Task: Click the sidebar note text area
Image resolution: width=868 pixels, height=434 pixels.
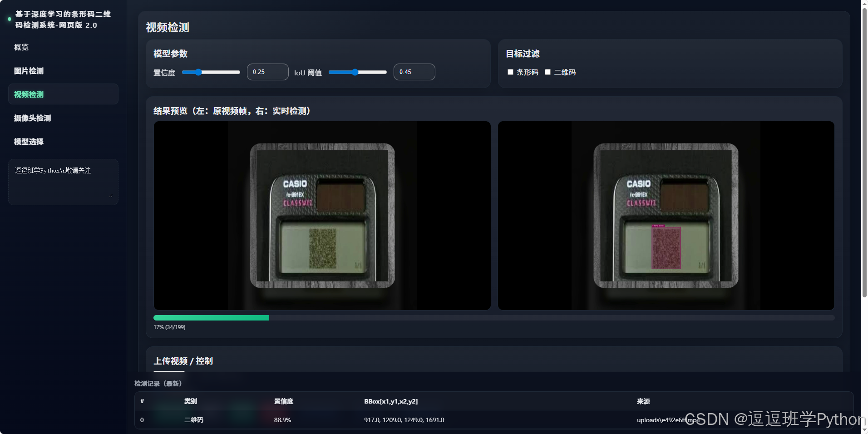Action: (63, 182)
